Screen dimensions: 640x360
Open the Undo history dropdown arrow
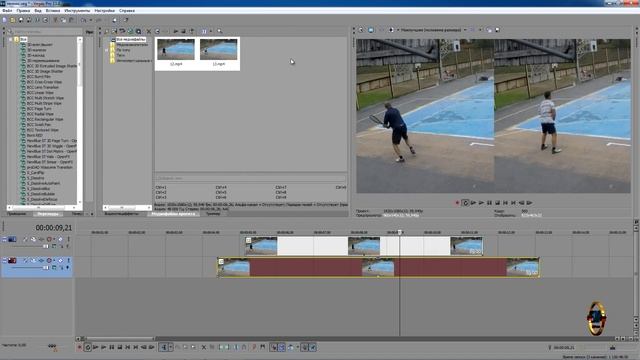pos(90,20)
